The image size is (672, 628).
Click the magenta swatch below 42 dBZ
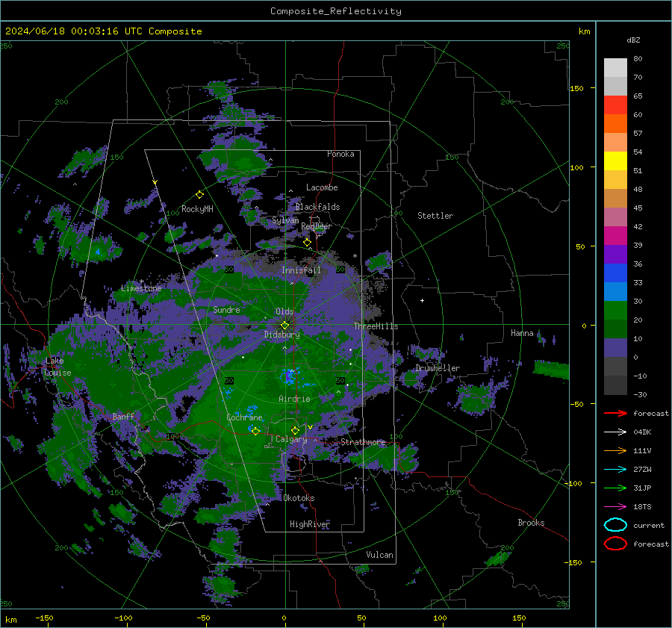tap(615, 236)
